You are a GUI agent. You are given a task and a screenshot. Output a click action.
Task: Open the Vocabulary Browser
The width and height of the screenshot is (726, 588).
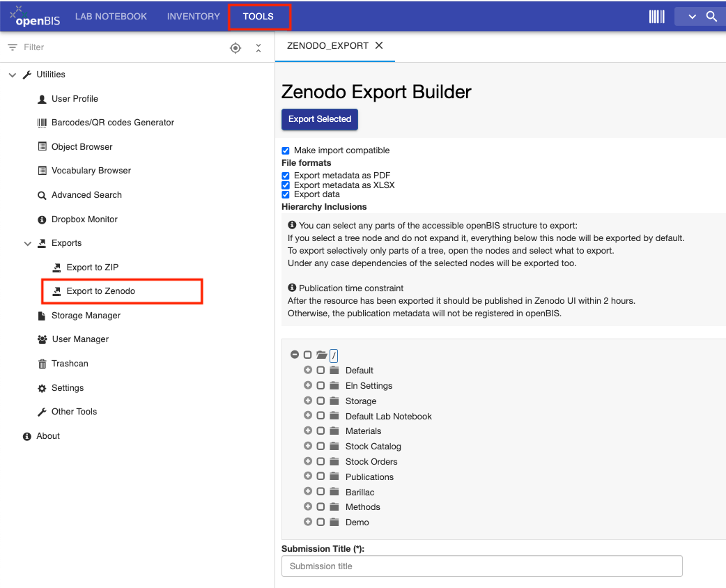[x=91, y=171]
